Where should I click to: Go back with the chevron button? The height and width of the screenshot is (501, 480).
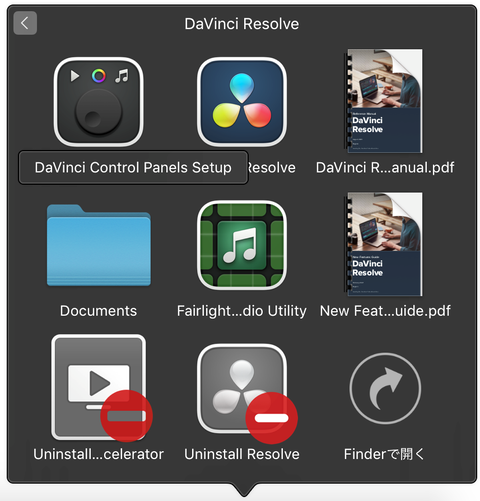tap(25, 23)
